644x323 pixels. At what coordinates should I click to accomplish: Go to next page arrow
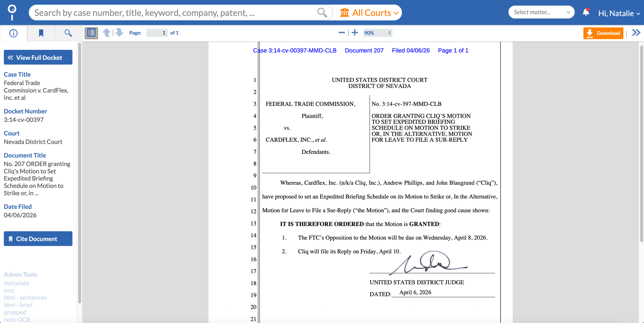click(x=119, y=33)
